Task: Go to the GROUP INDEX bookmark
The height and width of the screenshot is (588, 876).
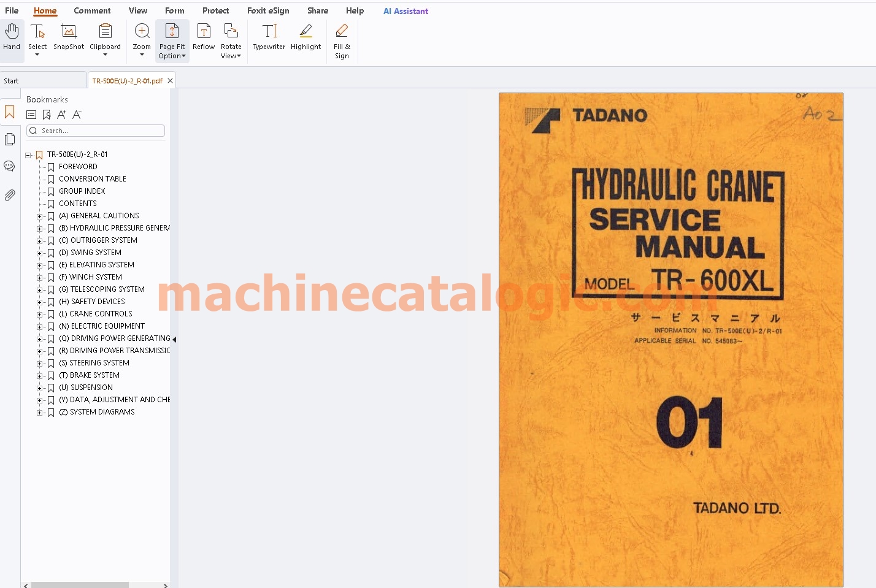Action: click(x=82, y=191)
